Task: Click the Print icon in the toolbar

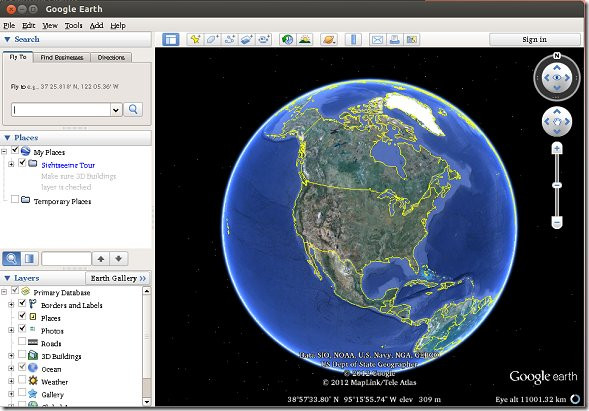Action: (x=394, y=39)
